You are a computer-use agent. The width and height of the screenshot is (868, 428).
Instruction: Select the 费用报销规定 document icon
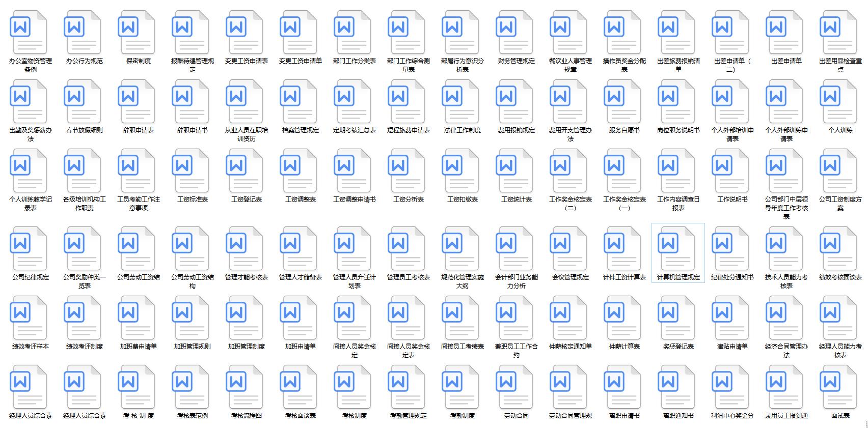[514, 101]
